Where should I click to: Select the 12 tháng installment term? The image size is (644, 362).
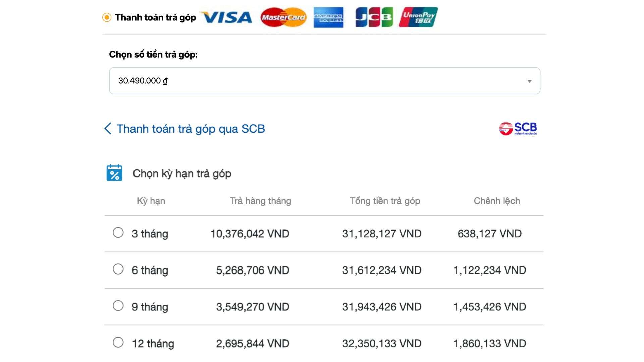point(118,342)
